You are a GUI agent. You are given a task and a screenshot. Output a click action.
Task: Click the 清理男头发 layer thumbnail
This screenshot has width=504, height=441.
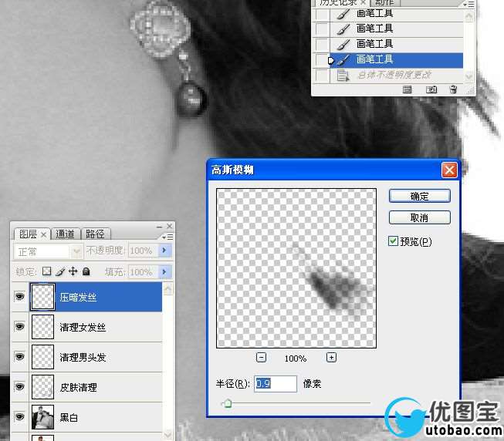42,357
